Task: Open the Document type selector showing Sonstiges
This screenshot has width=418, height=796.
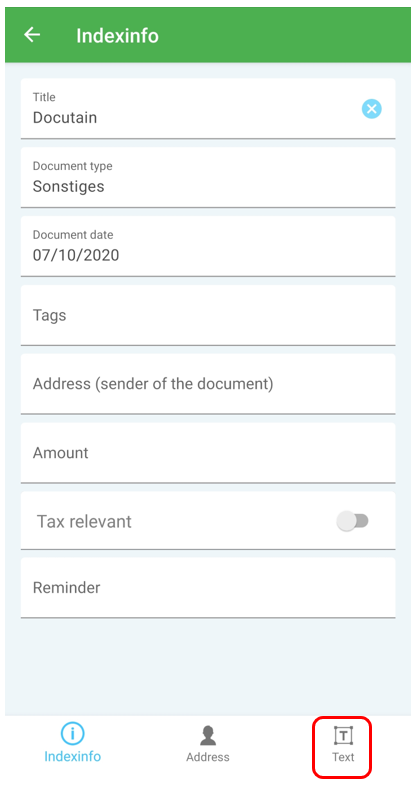Action: (208, 177)
